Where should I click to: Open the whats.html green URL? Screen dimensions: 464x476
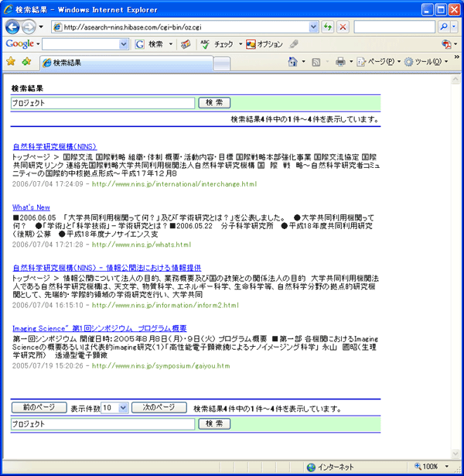(142, 245)
